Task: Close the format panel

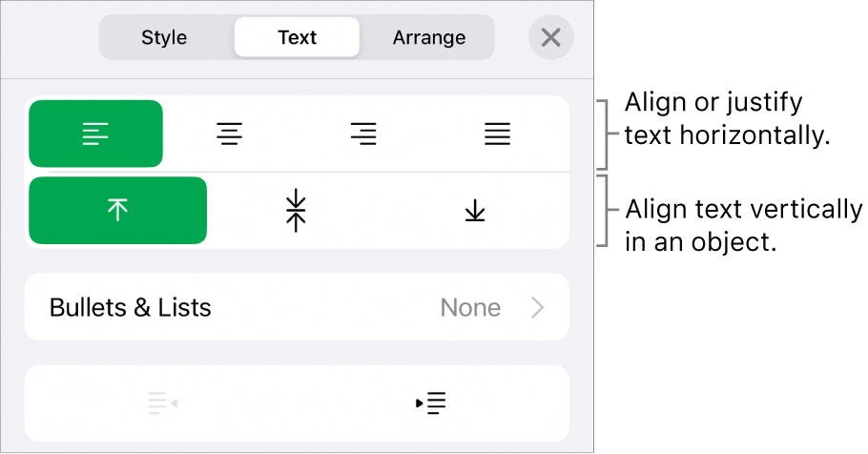Action: (x=550, y=38)
